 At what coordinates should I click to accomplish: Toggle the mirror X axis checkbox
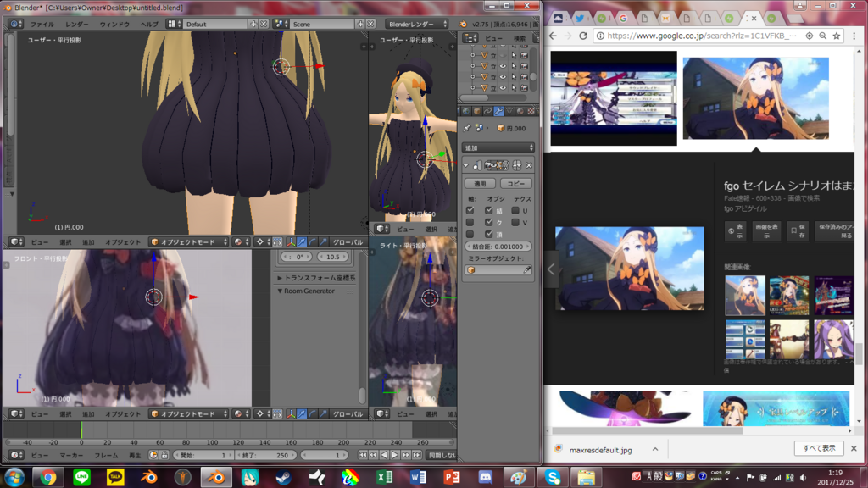tap(470, 210)
